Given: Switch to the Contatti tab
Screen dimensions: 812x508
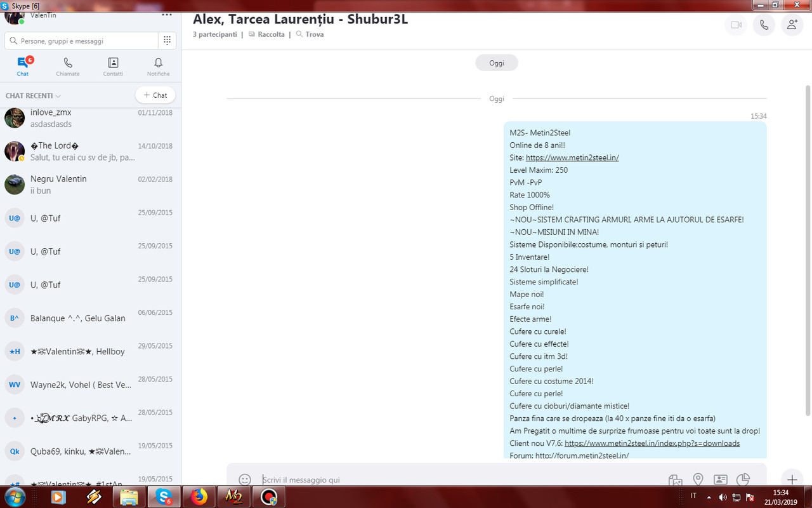Looking at the screenshot, I should (113, 66).
